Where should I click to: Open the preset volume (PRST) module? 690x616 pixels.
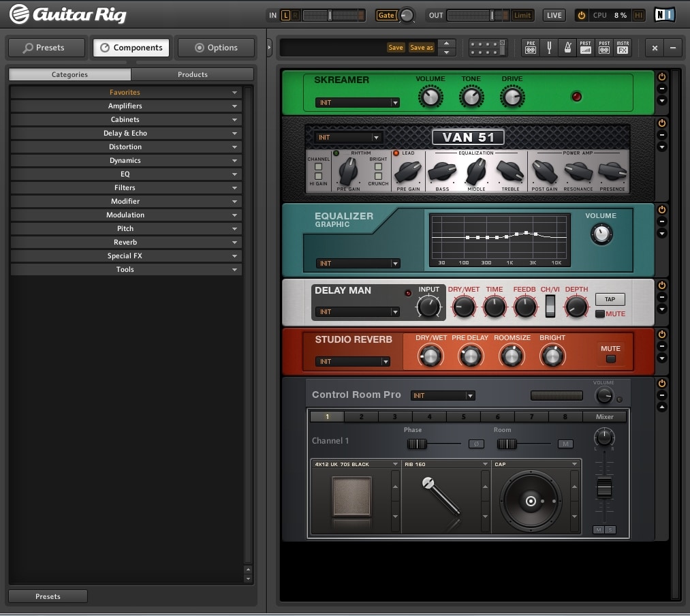tap(585, 47)
